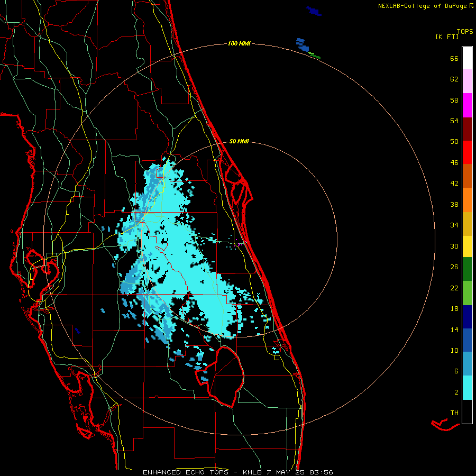Click the '18' legend value
The image size is (476, 476).
click(x=454, y=309)
